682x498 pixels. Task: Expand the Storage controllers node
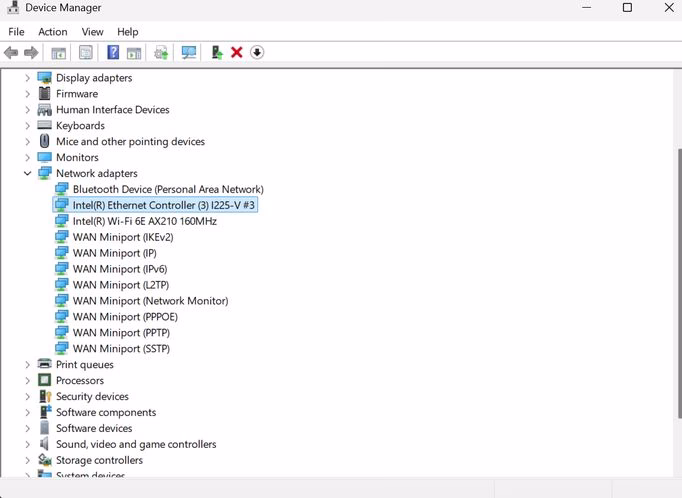(x=27, y=460)
